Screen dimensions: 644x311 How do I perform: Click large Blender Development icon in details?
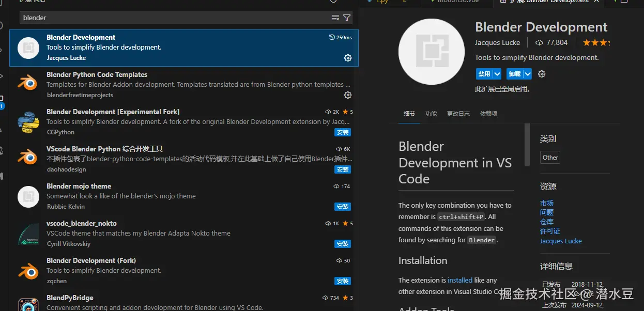coord(432,52)
